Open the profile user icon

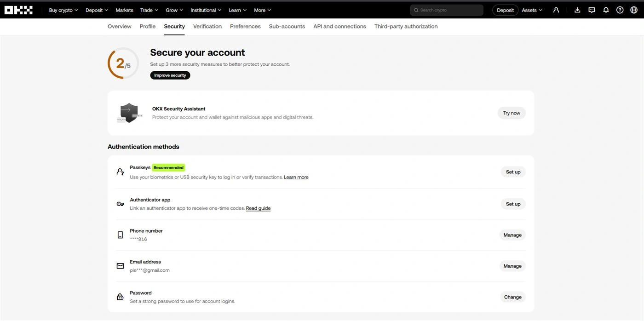[556, 10]
